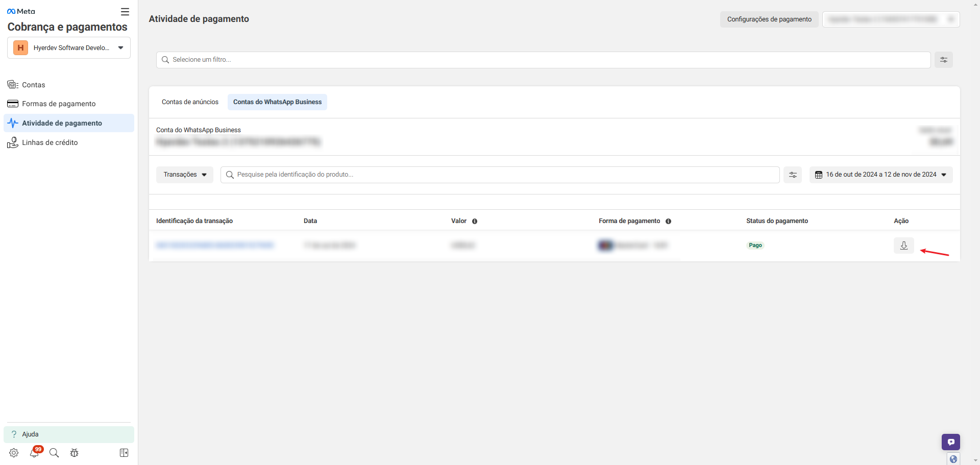This screenshot has height=465, width=980.
Task: Click Configurações de pagamento button
Action: coord(769,19)
